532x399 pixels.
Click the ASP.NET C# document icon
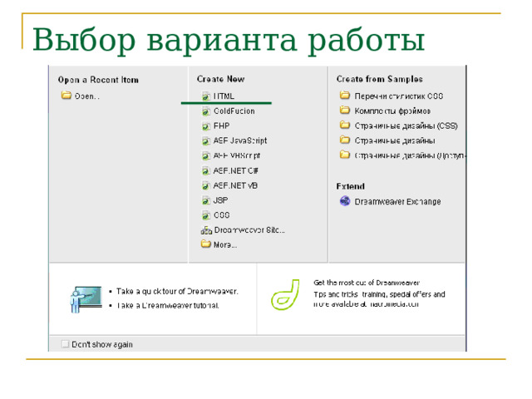(205, 170)
